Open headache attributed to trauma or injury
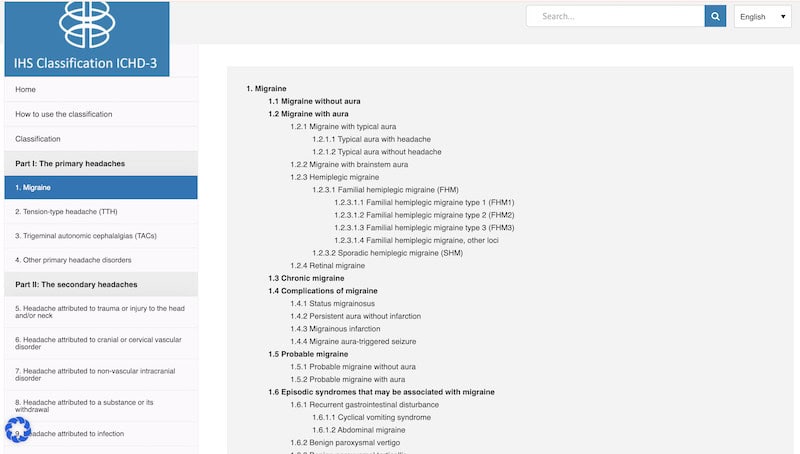 (x=98, y=313)
